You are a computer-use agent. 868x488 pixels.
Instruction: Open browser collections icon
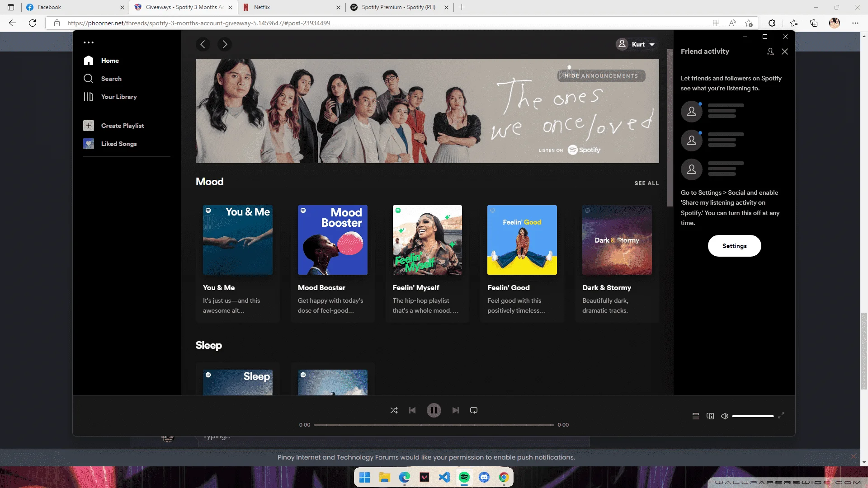click(814, 23)
